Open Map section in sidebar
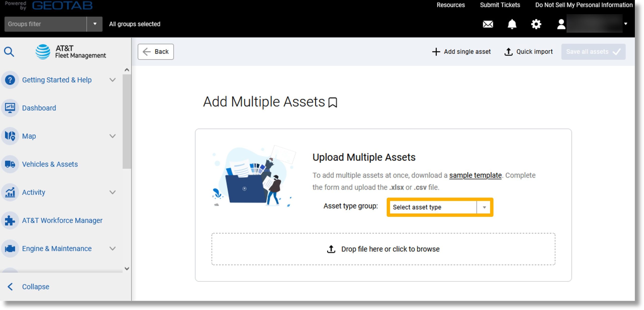 pyautogui.click(x=28, y=136)
